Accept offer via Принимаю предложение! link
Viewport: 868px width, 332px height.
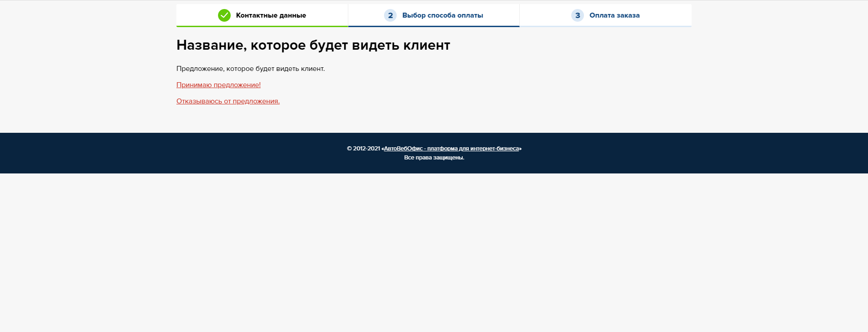[x=218, y=85]
